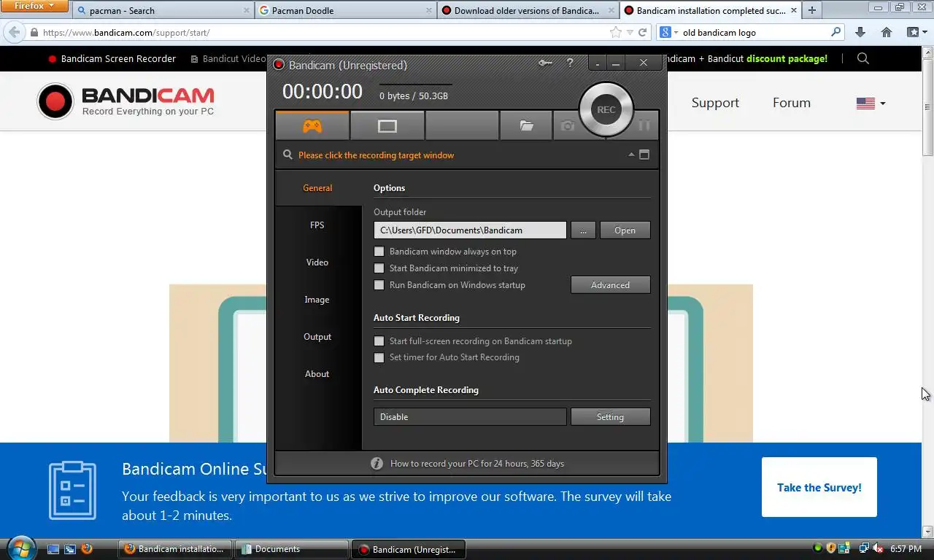Click the magnifier icon beside target window hint
Viewport: 934px width, 560px height.
(287, 155)
